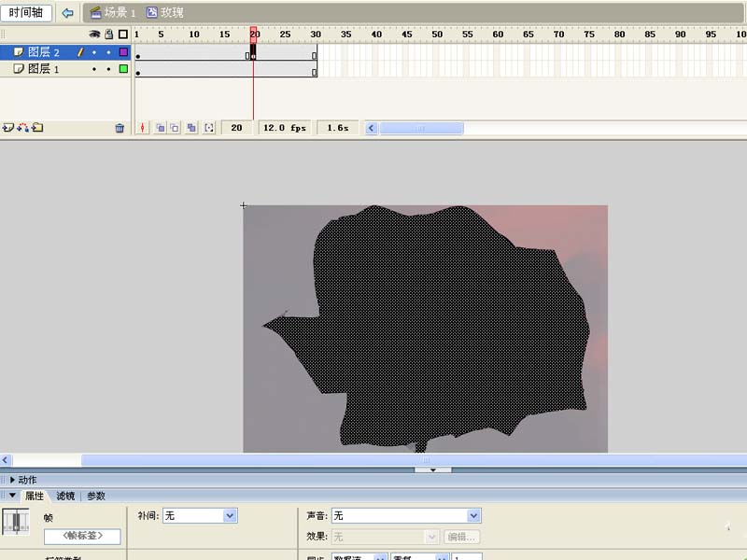Expand the 动作 actions panel
747x560 pixels.
(x=13, y=480)
